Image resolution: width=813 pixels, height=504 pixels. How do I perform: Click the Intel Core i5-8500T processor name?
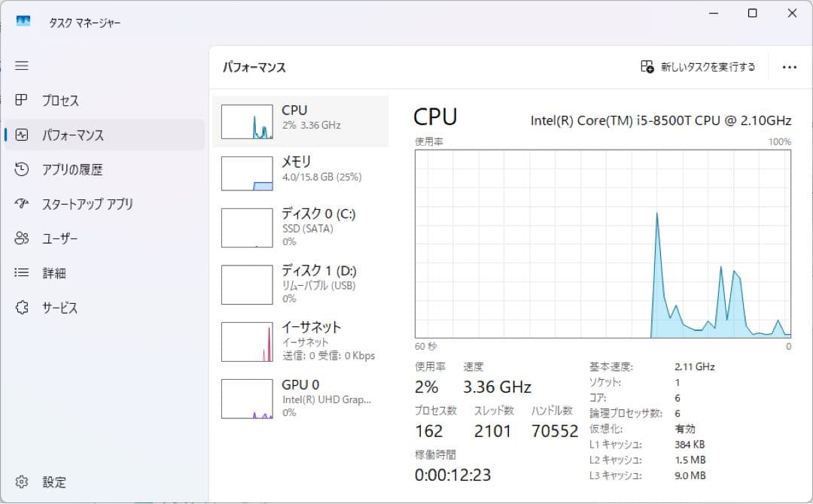660,120
